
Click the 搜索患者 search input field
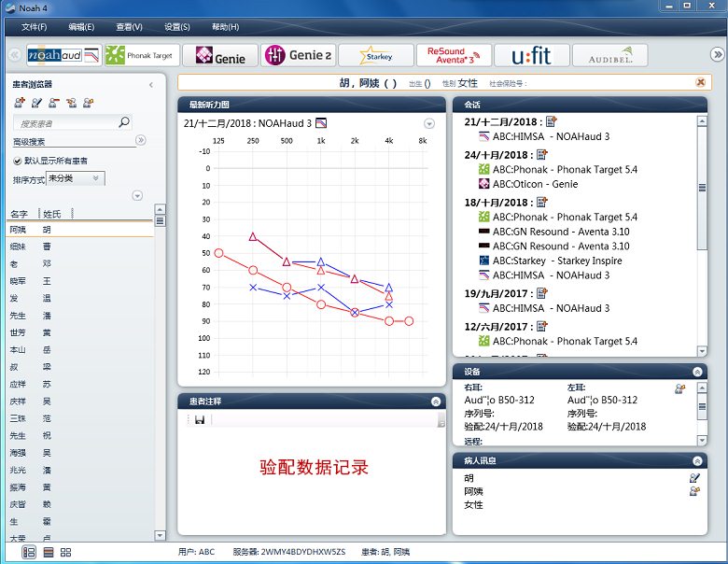(65, 122)
